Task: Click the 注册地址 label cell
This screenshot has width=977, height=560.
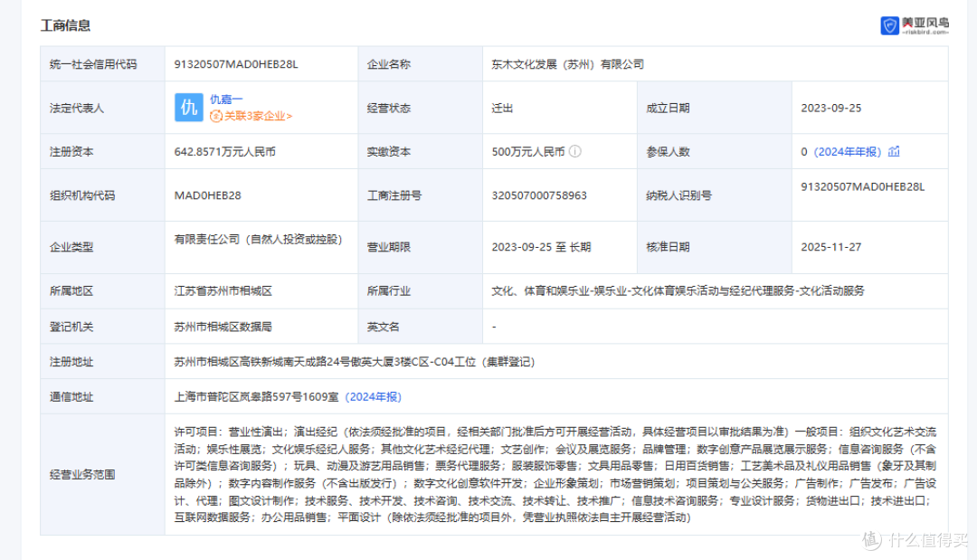Action: [103, 362]
